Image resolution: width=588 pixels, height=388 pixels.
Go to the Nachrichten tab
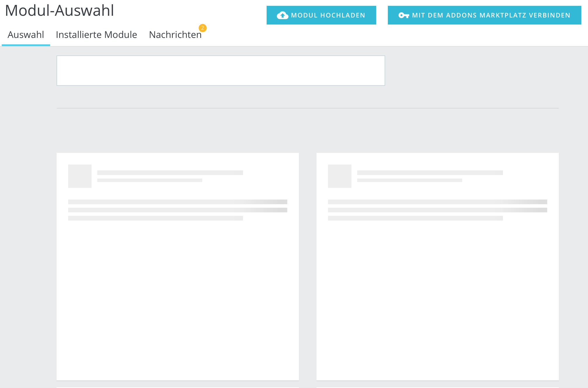pyautogui.click(x=175, y=35)
